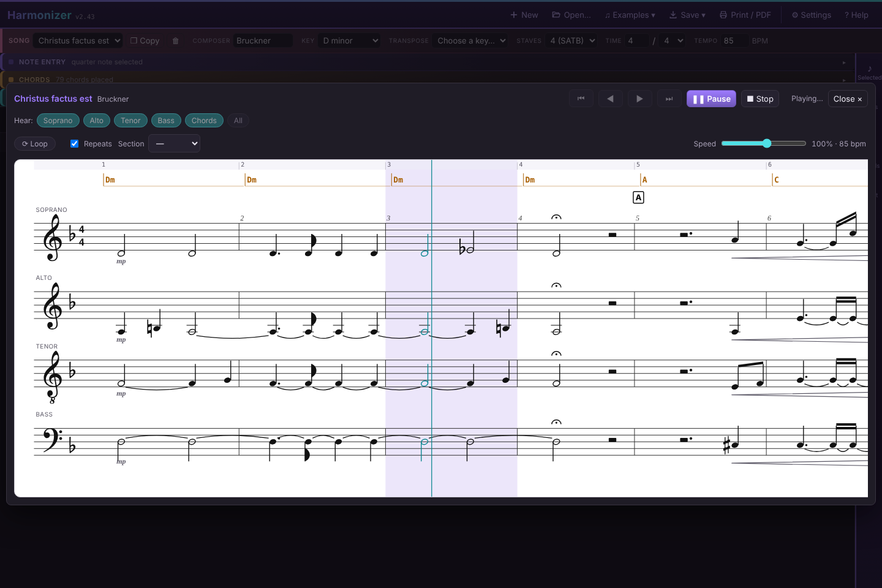Toggle the Alto voice

[97, 121]
